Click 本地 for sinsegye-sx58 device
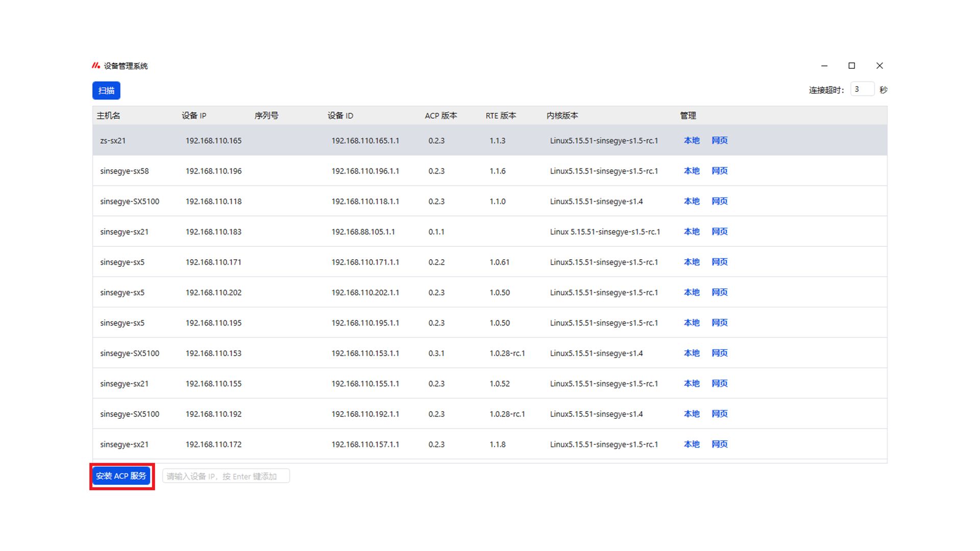The width and height of the screenshot is (980, 551). click(691, 171)
